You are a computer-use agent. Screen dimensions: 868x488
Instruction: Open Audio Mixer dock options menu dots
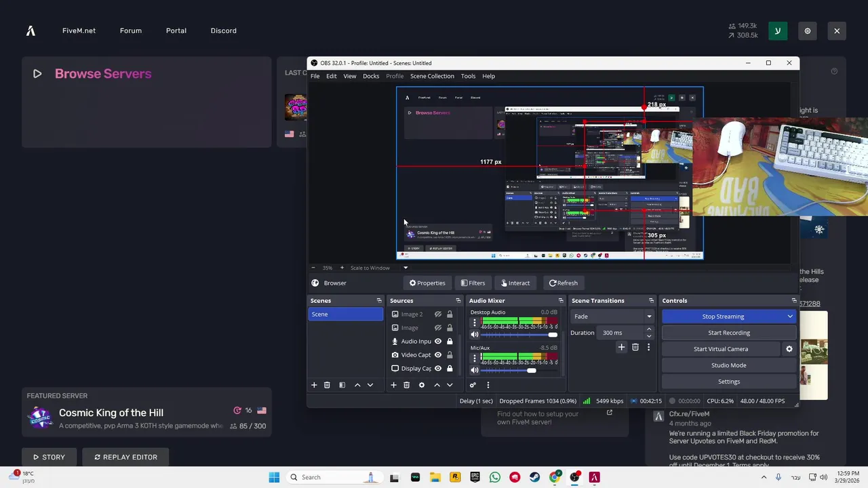(488, 385)
